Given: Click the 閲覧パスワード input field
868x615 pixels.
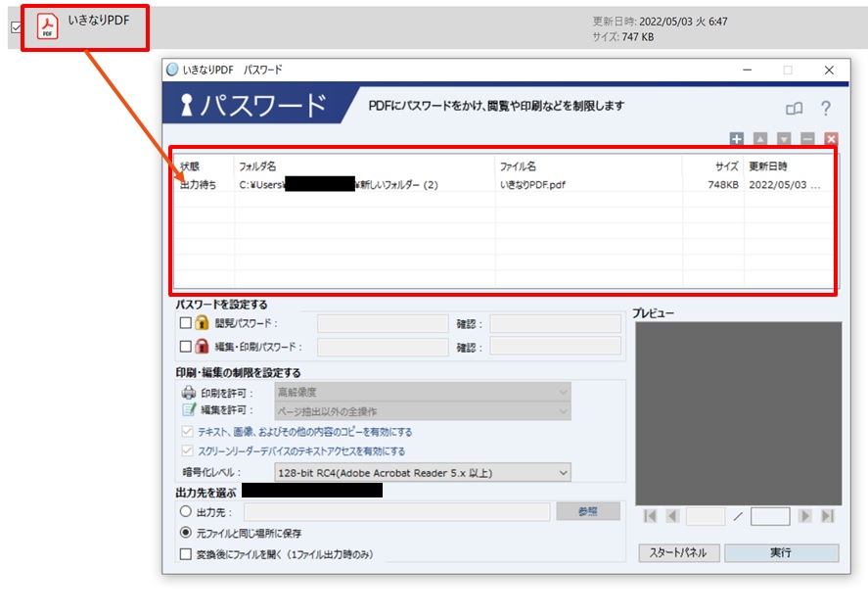Looking at the screenshot, I should tap(383, 323).
